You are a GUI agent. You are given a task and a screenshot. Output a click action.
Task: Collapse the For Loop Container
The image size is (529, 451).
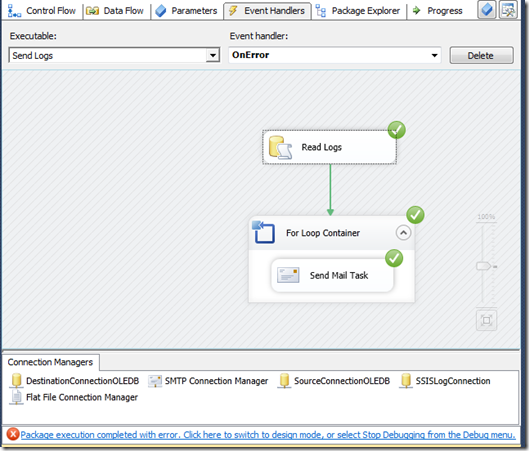(403, 233)
